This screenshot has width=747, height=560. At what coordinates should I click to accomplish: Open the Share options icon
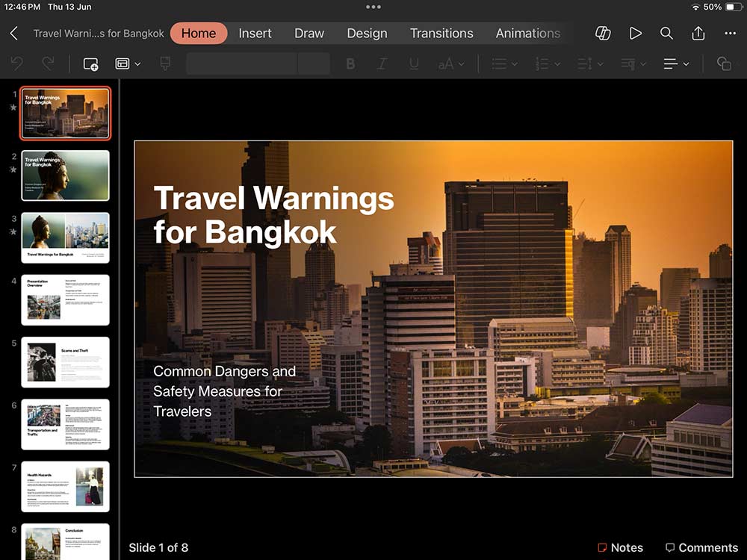[x=698, y=33]
